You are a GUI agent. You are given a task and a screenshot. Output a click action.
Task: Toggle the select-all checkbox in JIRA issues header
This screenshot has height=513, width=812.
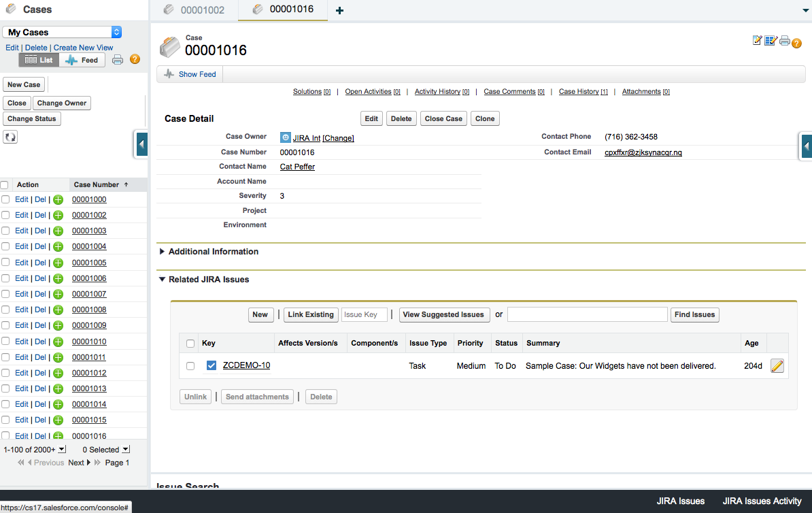tap(190, 344)
